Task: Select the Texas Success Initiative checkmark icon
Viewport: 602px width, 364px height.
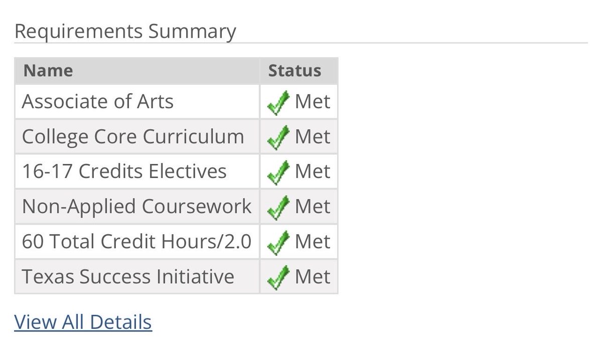Action: (278, 278)
